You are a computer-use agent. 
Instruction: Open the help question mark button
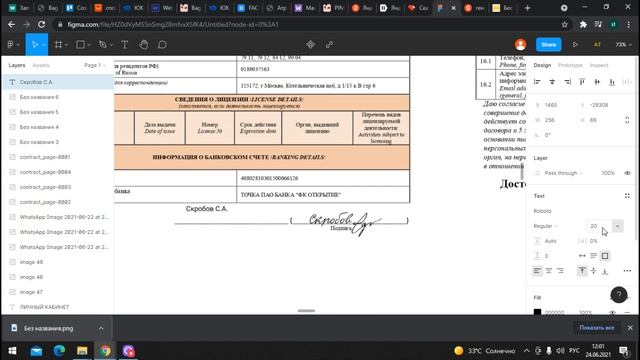click(619, 295)
